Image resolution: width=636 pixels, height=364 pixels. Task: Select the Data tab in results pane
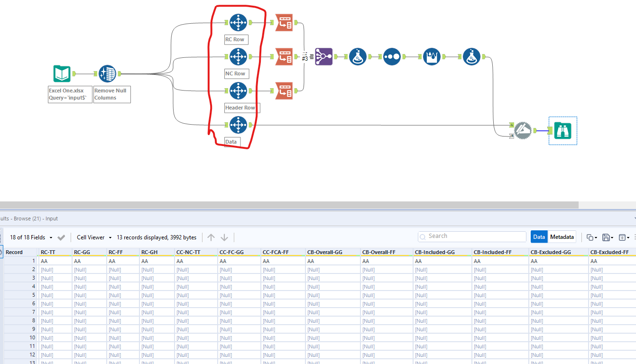(539, 237)
